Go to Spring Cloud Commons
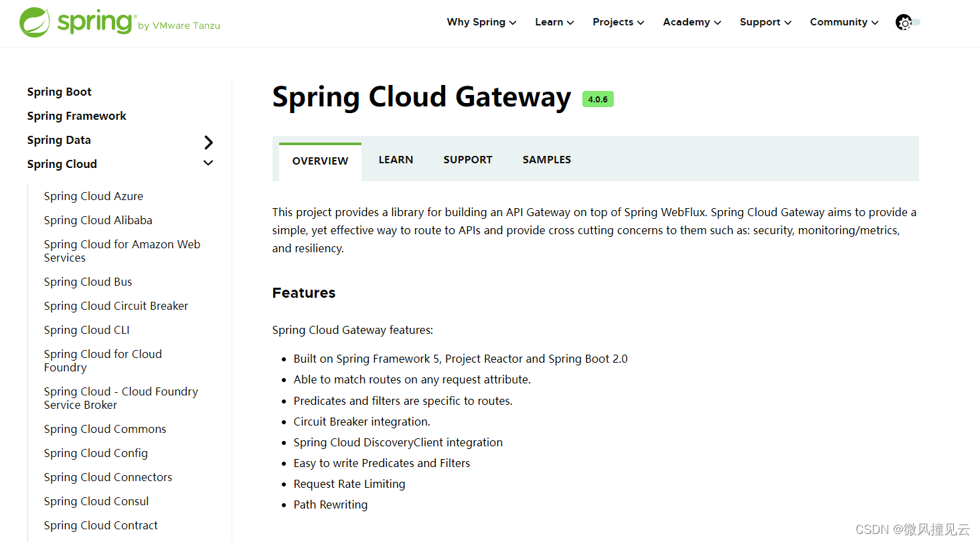 tap(105, 429)
